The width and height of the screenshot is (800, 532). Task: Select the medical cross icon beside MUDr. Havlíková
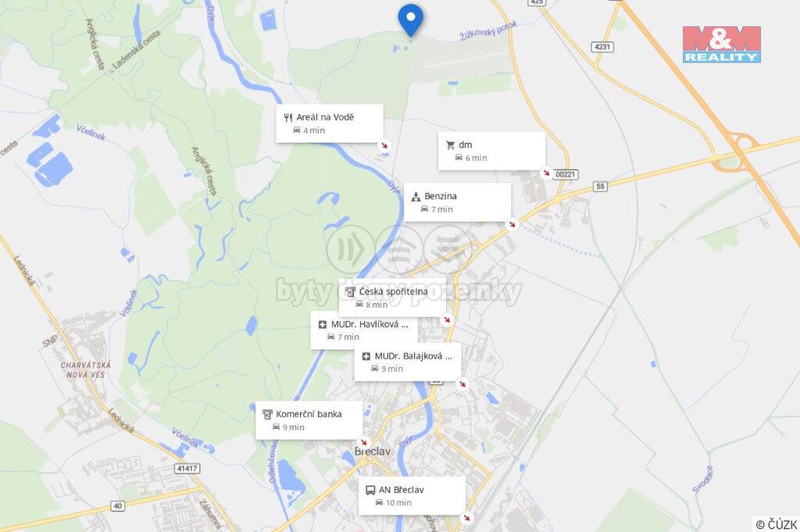tap(323, 324)
